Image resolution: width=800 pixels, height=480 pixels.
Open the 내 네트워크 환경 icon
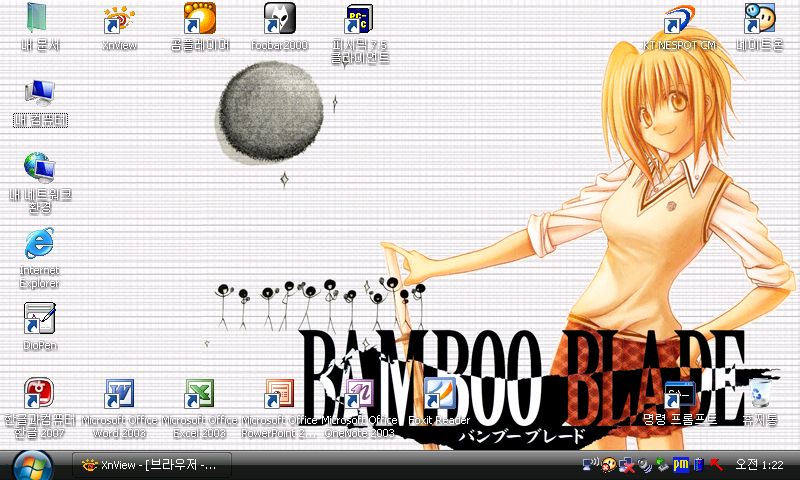[x=40, y=167]
